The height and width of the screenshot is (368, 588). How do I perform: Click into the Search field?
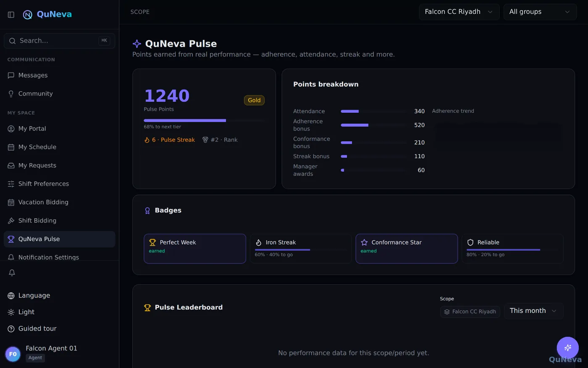click(59, 41)
